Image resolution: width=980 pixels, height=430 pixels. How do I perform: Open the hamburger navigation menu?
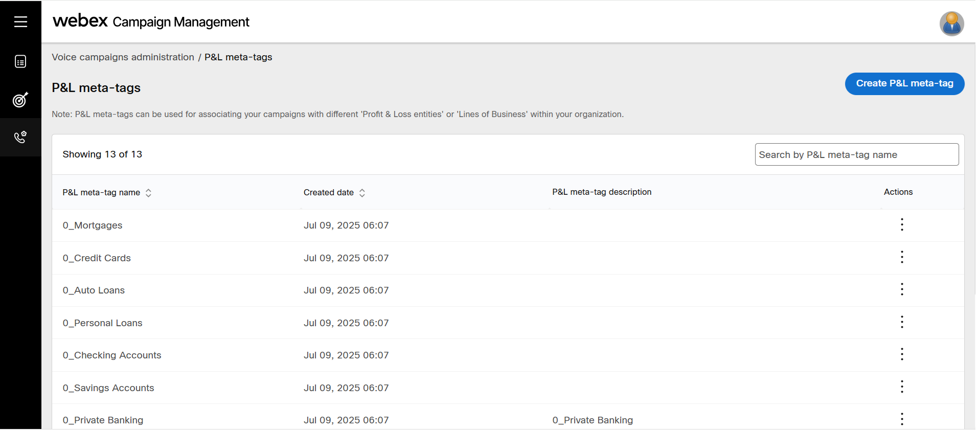point(20,21)
